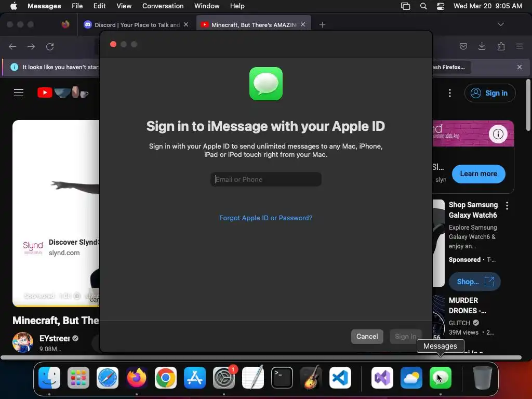532x399 pixels.
Task: Open the Trash in the dock
Action: tap(483, 378)
